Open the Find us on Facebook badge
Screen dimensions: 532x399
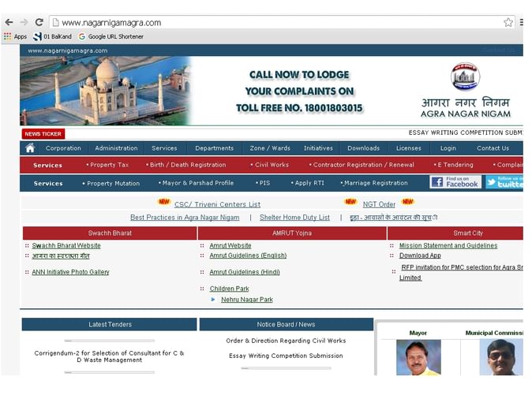[x=455, y=182]
